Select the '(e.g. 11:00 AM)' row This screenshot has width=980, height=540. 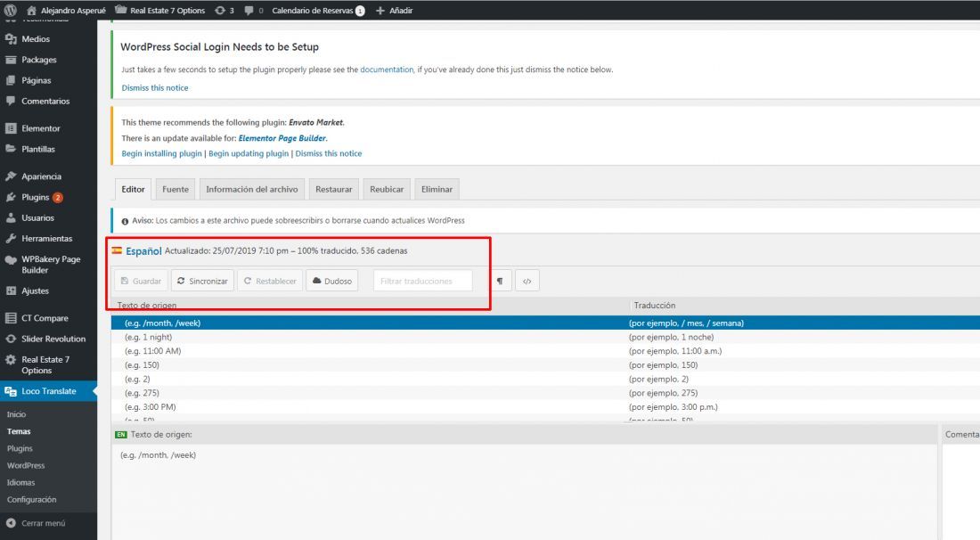[x=545, y=350]
